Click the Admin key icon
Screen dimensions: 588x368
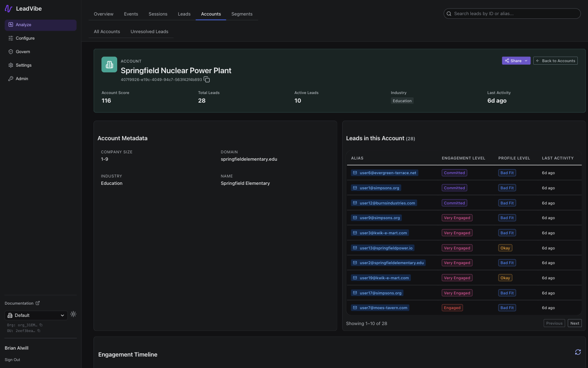pos(11,79)
